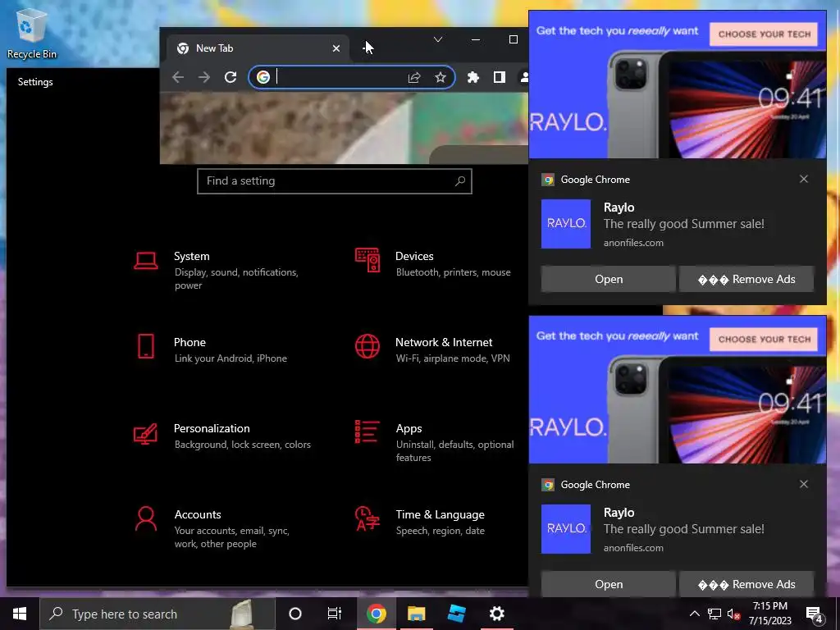This screenshot has width=840, height=630.
Task: Reload the page in Chrome
Action: pos(231,77)
